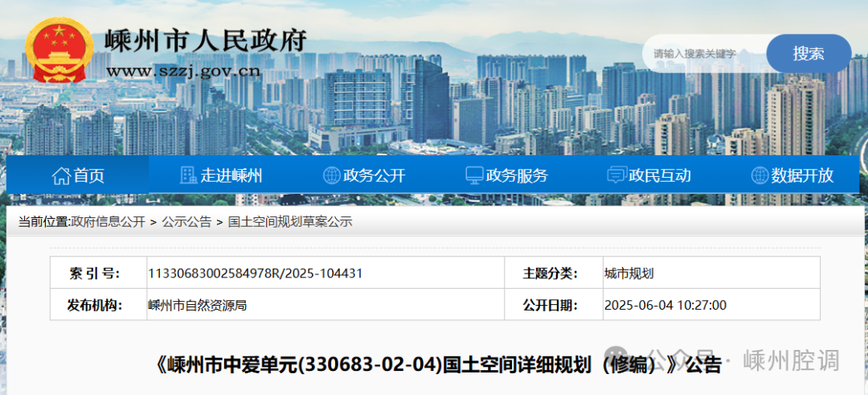Viewport: 868px width, 395px height.
Task: Click the chat bubble icon beside 政民互动
Action: click(x=616, y=175)
